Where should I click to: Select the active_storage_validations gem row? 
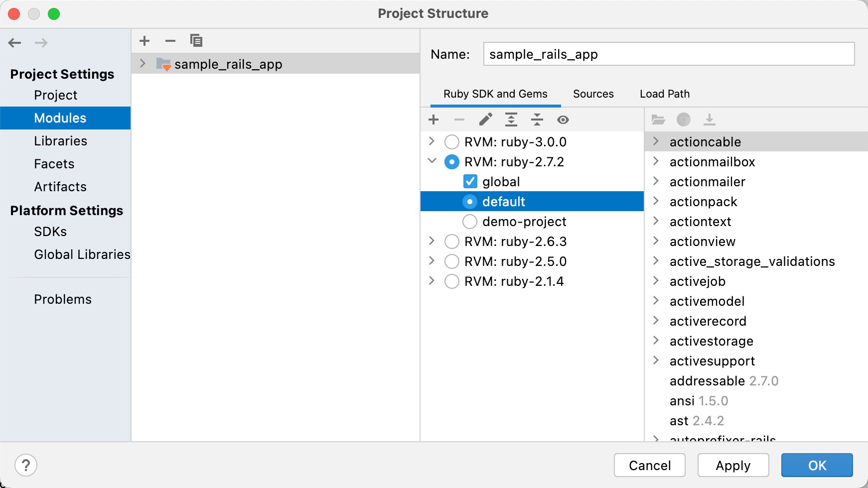(x=756, y=261)
